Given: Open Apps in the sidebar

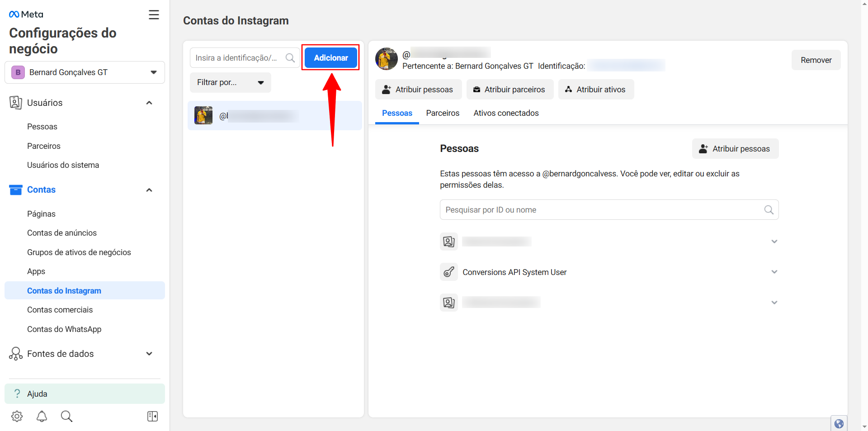Looking at the screenshot, I should click(36, 271).
